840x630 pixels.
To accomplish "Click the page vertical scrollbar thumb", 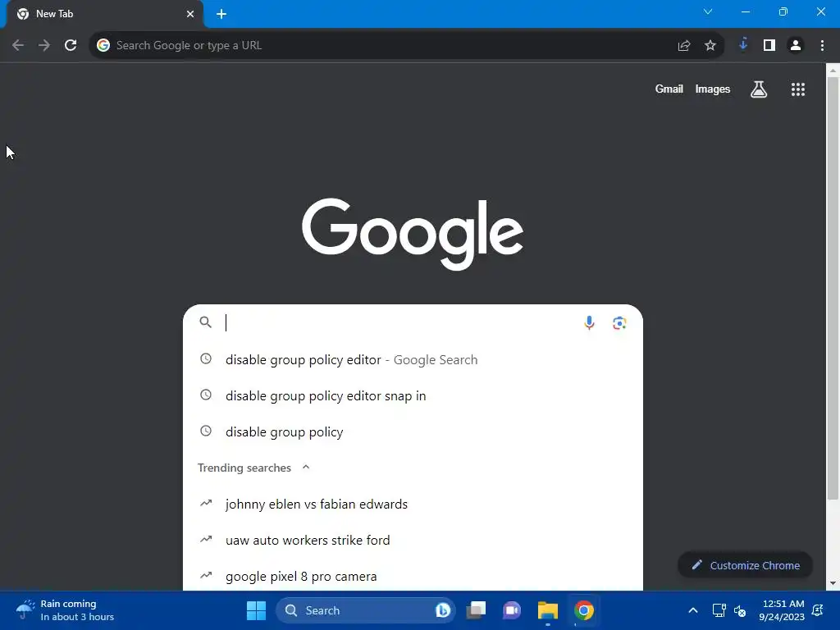I will (x=833, y=288).
